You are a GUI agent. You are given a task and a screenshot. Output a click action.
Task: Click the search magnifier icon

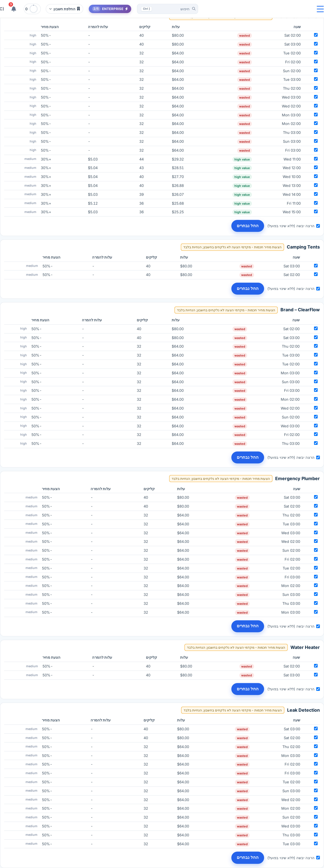coord(194,9)
